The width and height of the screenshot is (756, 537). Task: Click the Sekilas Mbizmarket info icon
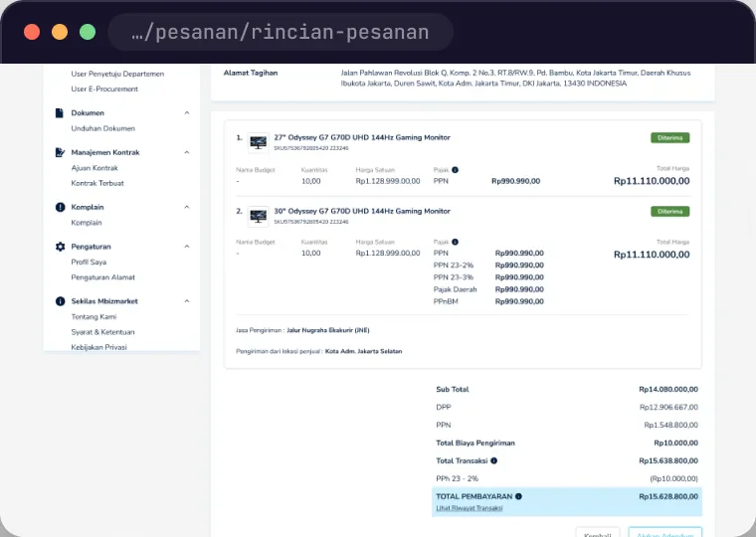[60, 301]
